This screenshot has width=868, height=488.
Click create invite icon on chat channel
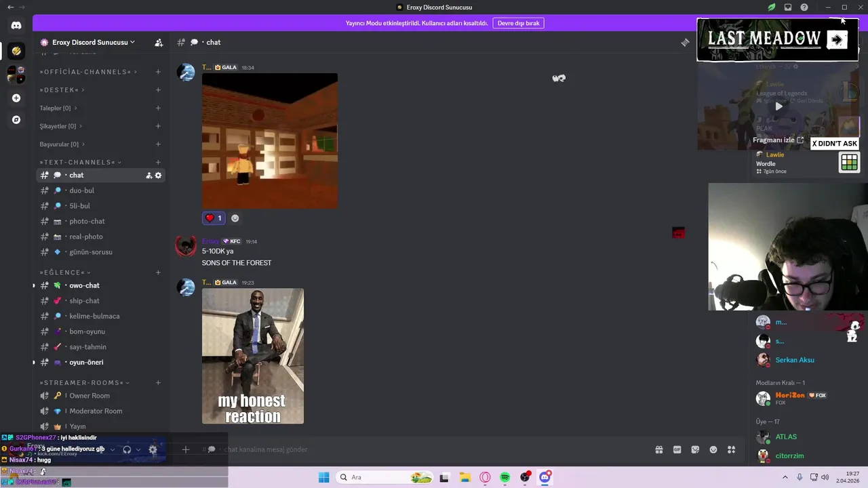(x=149, y=176)
